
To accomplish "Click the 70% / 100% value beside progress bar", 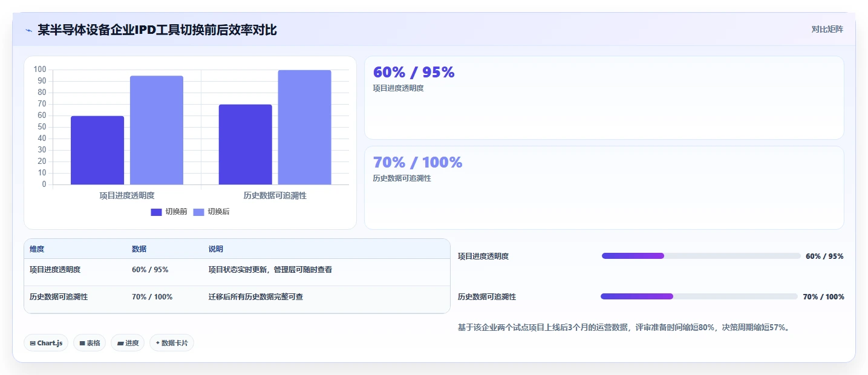I will coord(823,297).
